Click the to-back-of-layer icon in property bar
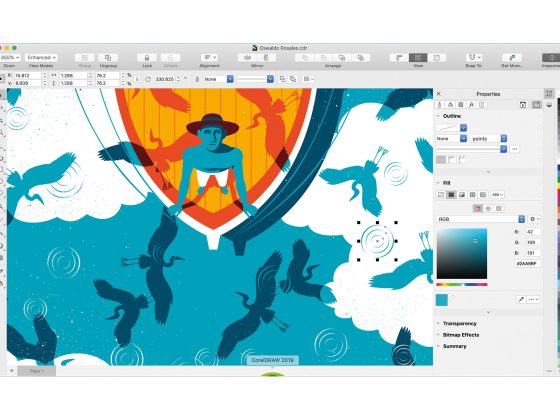The image size is (560, 420). [293, 79]
